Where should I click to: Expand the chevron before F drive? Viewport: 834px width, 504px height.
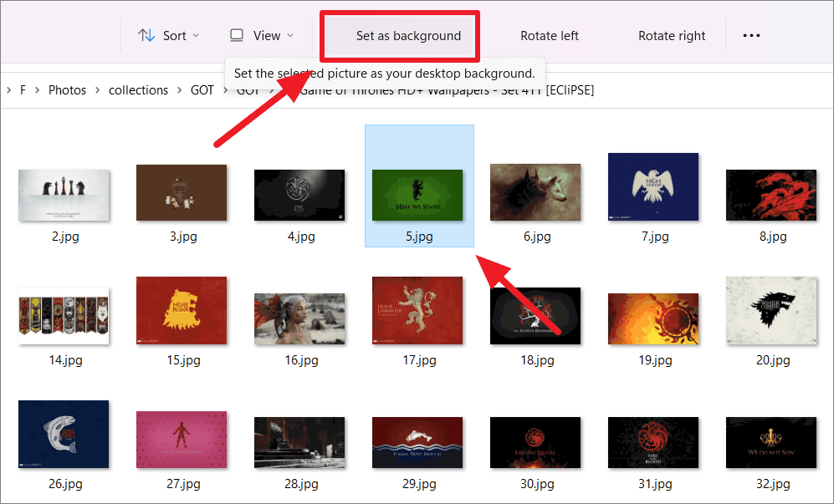pyautogui.click(x=9, y=89)
